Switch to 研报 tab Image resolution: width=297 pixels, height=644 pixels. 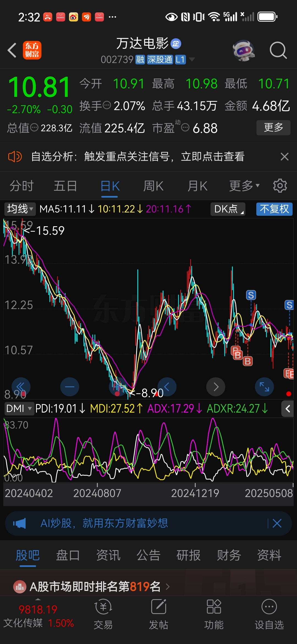pos(189,555)
